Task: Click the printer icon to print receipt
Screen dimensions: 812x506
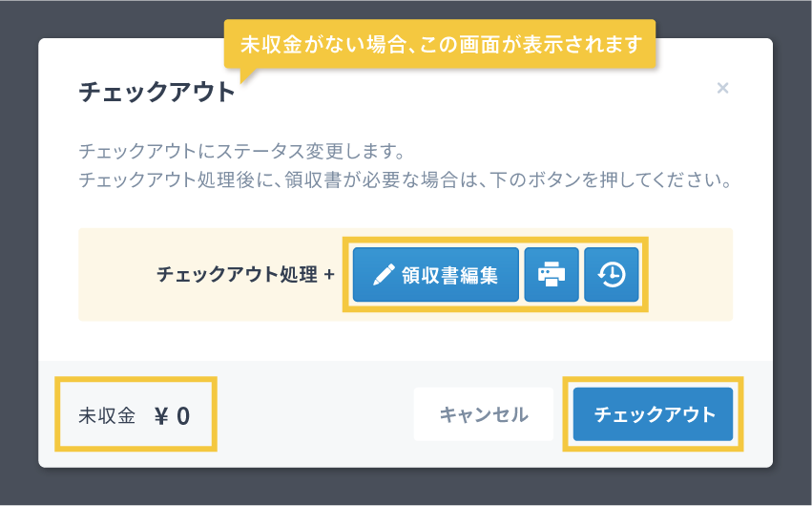Action: [552, 275]
